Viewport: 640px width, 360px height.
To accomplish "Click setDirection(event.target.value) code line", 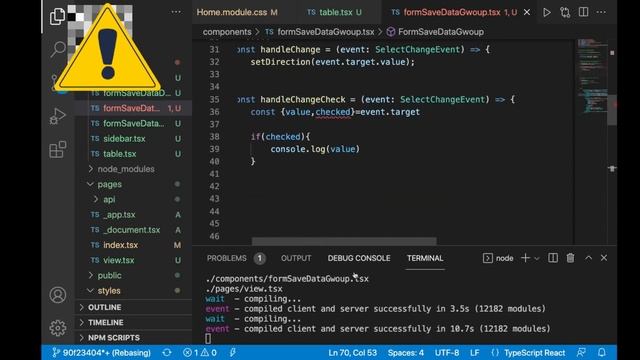I will [332, 62].
